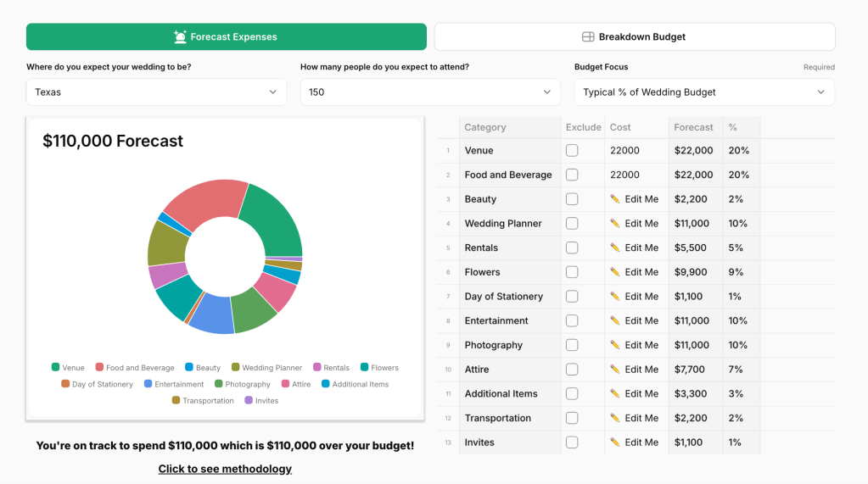This screenshot has height=484, width=868.
Task: Click the pencil icon in Beauty row
Action: [x=615, y=199]
